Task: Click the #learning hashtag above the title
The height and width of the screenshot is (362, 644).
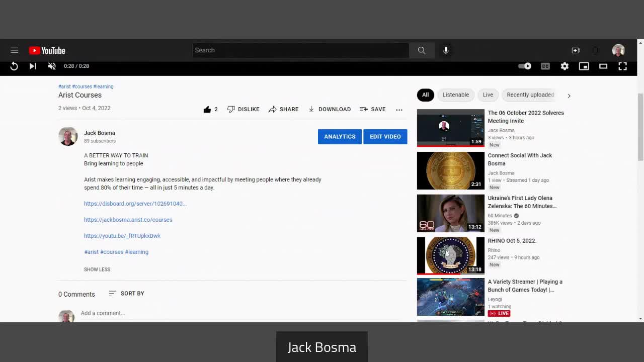Action: pos(103,86)
